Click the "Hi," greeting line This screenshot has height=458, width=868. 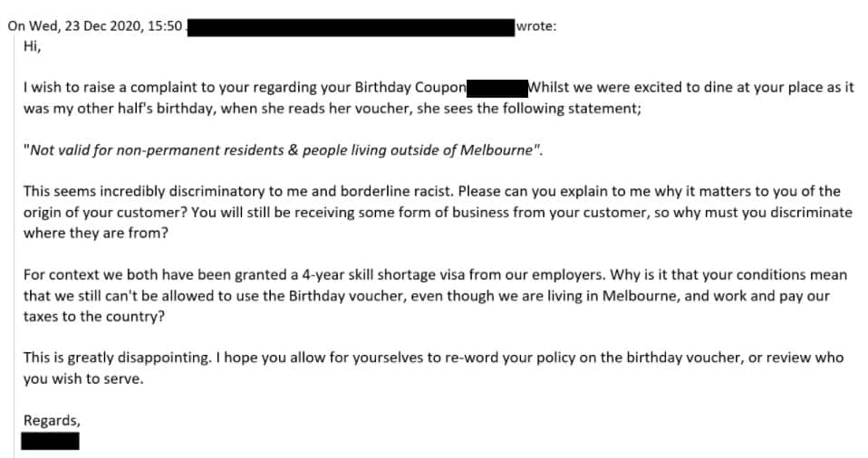[33, 47]
